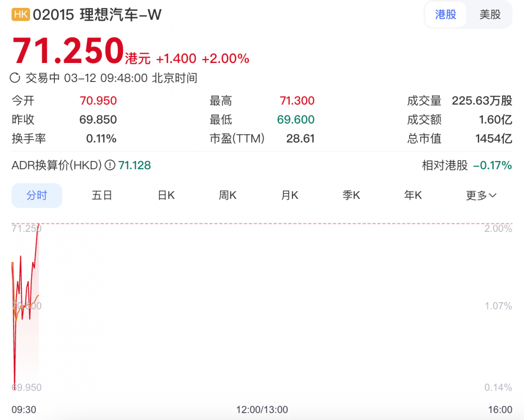Show the 季K chart tab

coord(351,195)
